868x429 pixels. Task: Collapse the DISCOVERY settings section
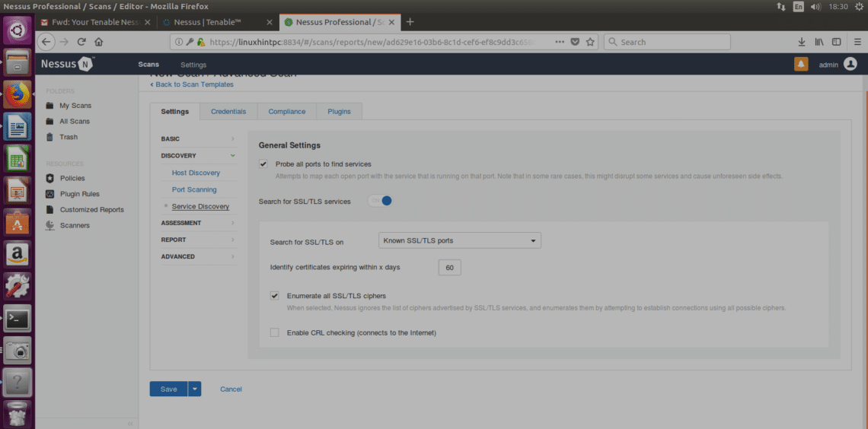pos(199,156)
